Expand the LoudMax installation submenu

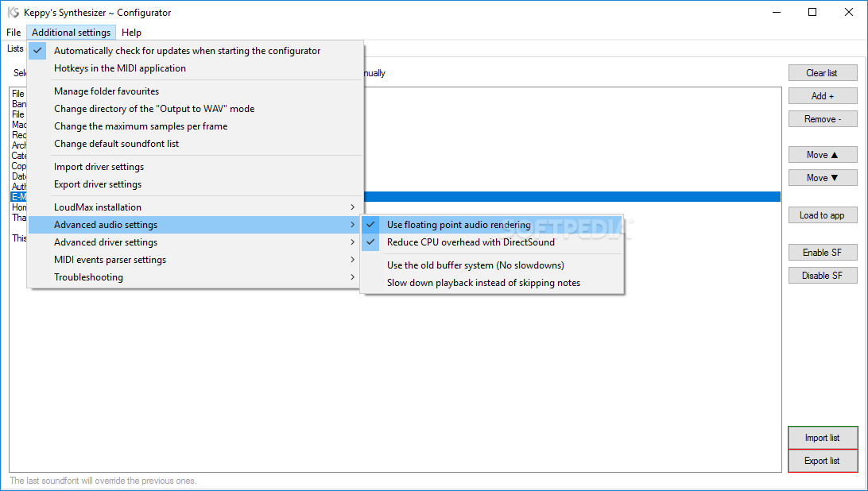point(196,207)
